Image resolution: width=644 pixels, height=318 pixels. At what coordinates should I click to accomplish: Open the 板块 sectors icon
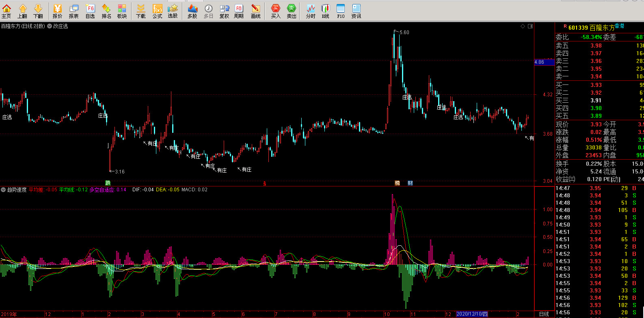click(x=122, y=11)
